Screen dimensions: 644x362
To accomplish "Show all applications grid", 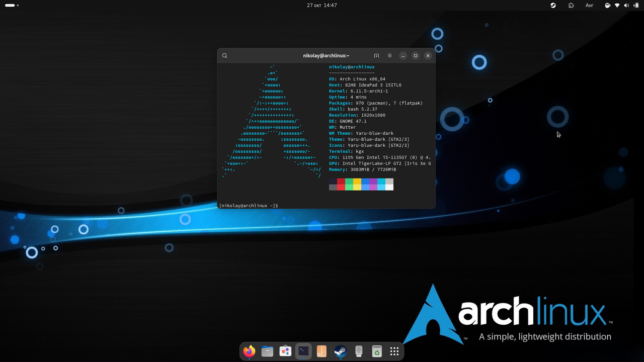I will 394,351.
